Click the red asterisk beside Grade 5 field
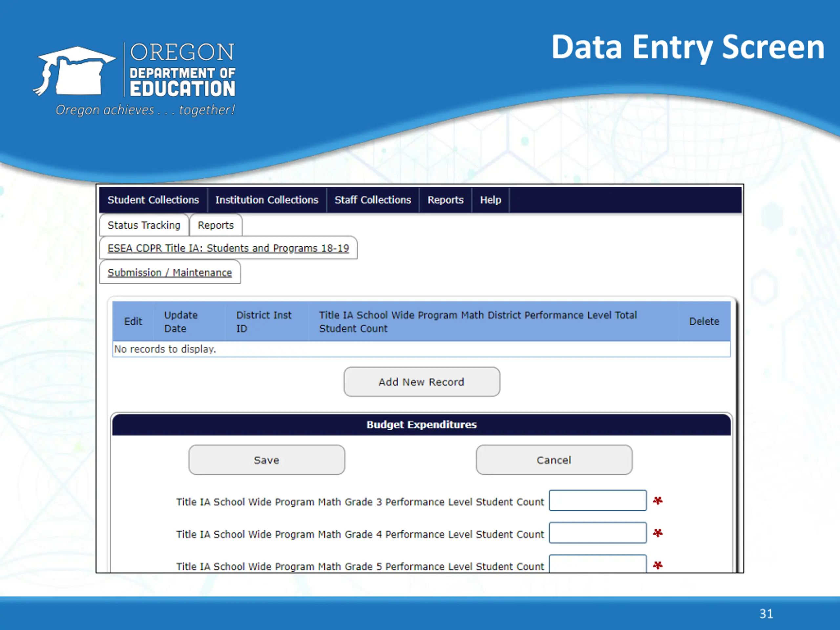Screen dimensions: 840x630 (658, 565)
